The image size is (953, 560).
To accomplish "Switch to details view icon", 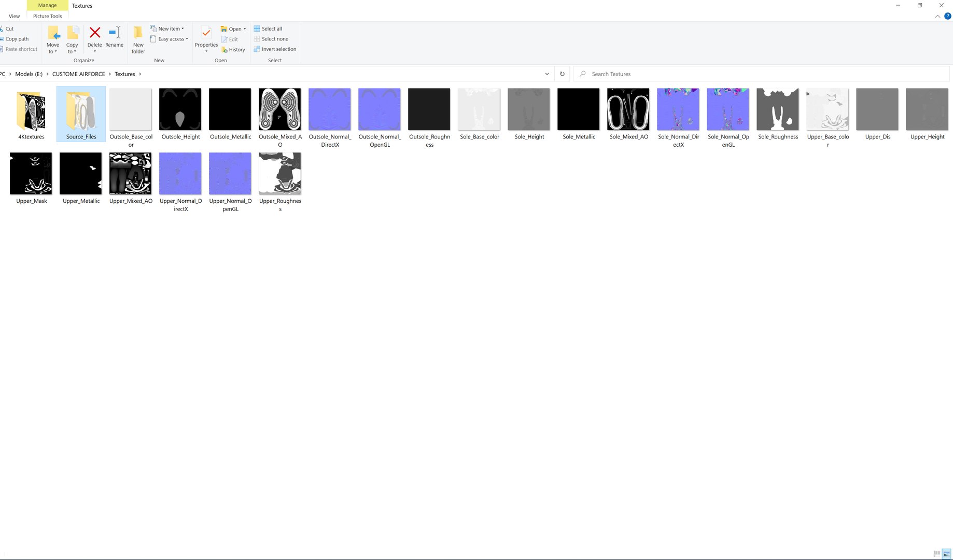I will pos(937,554).
